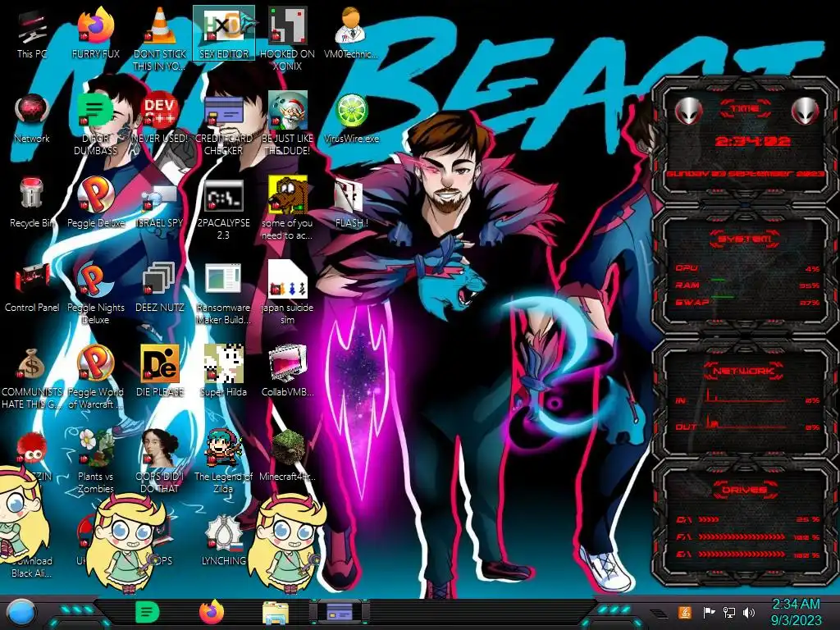Click the TIME header in the gadget
840x630 pixels.
pyautogui.click(x=744, y=109)
